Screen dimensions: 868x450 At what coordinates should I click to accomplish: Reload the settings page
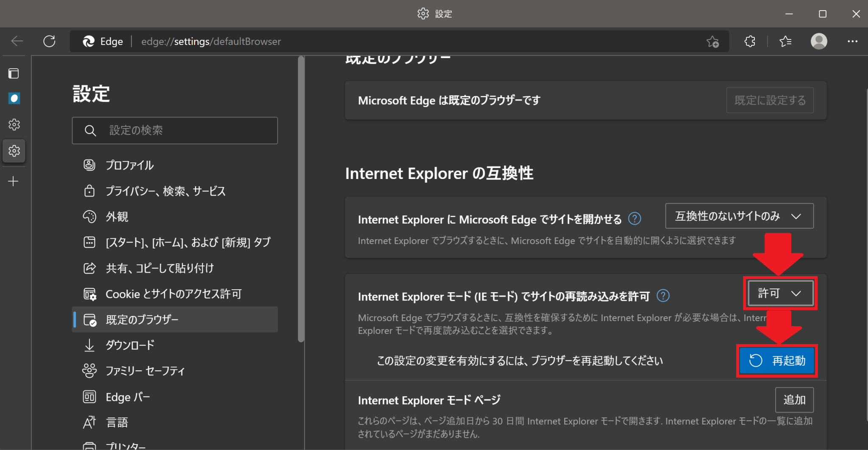coord(49,41)
